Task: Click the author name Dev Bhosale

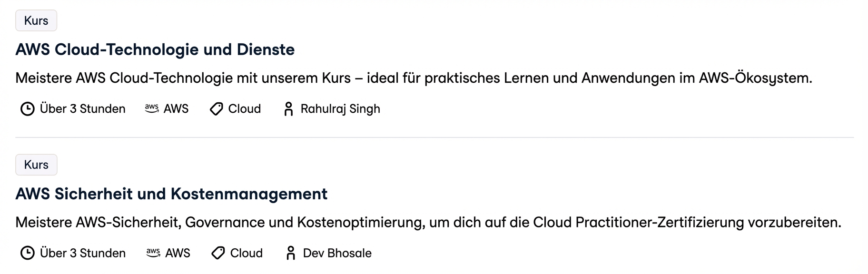Action: coord(337,253)
